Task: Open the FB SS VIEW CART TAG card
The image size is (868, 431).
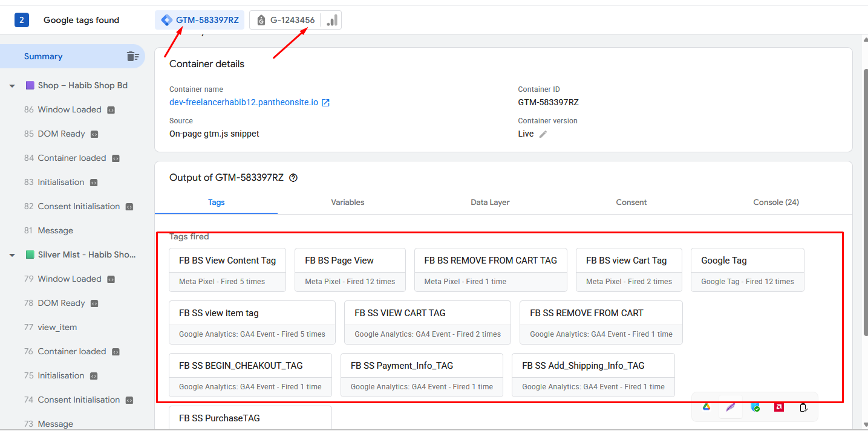Action: [x=428, y=322]
